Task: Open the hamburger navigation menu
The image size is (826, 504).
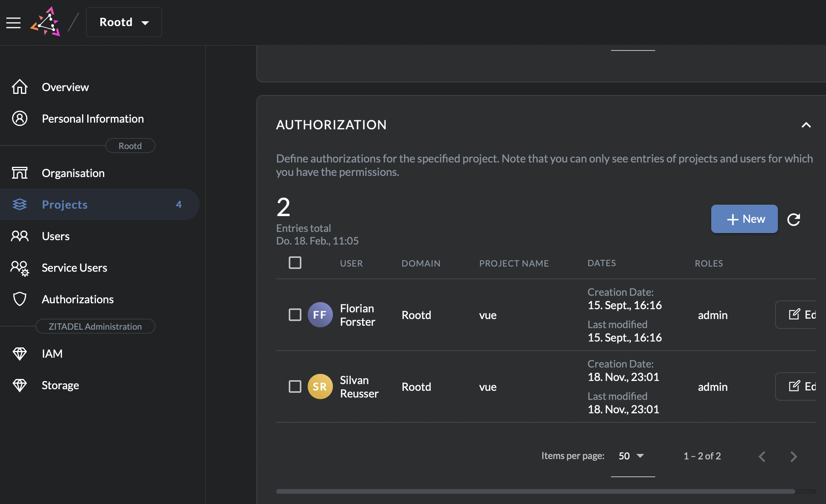Action: (x=13, y=22)
